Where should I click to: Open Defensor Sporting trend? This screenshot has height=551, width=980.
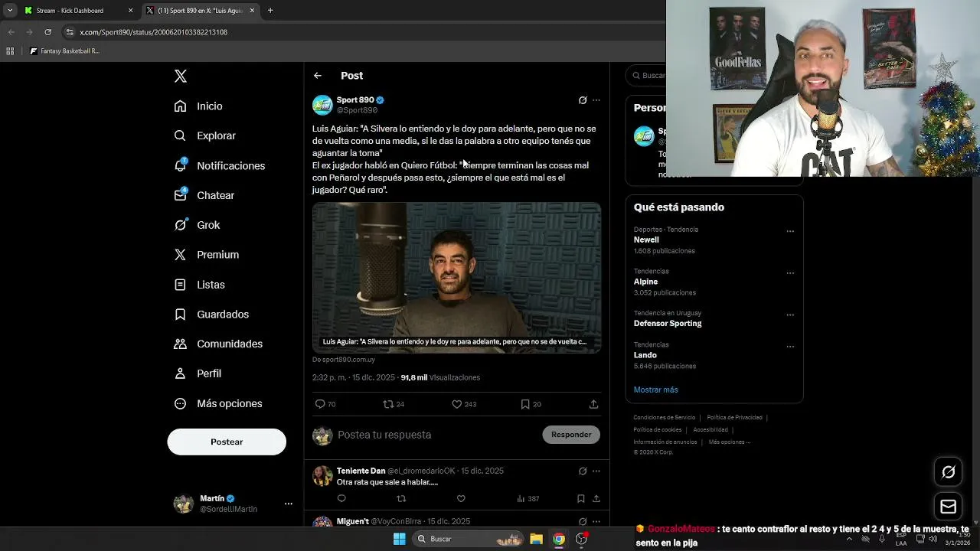tap(668, 323)
